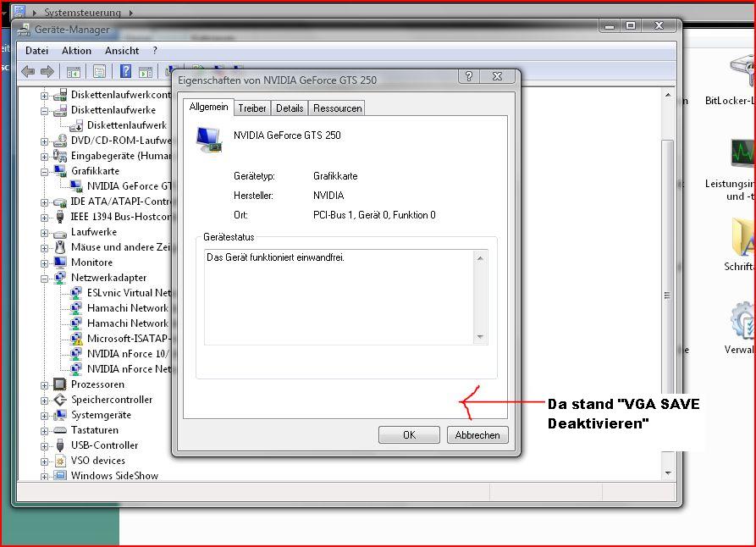Select the IDE ATA/ATAPI-Controller icon
Viewport: 756px width, 547px height.
(x=60, y=202)
